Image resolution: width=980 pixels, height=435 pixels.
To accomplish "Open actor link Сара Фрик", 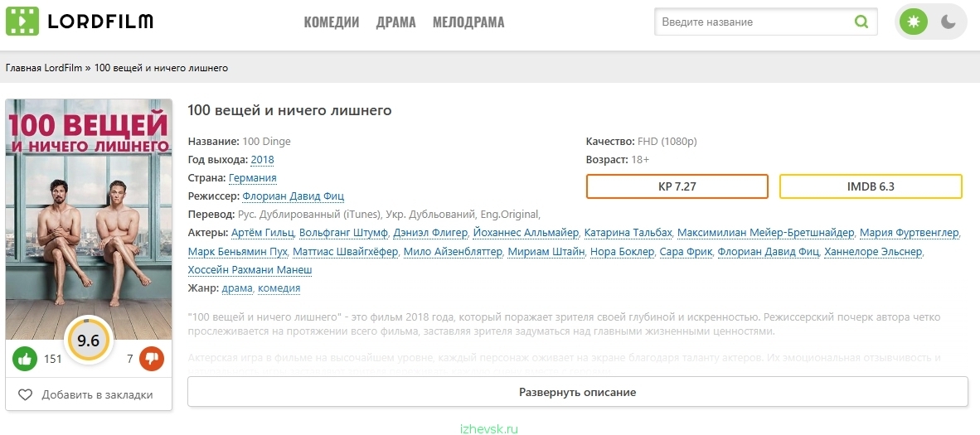I will 686,251.
